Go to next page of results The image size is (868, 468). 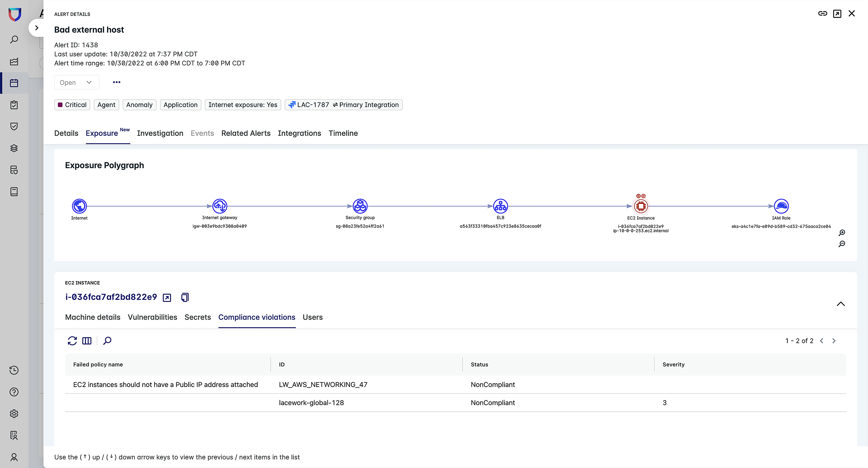tap(834, 341)
